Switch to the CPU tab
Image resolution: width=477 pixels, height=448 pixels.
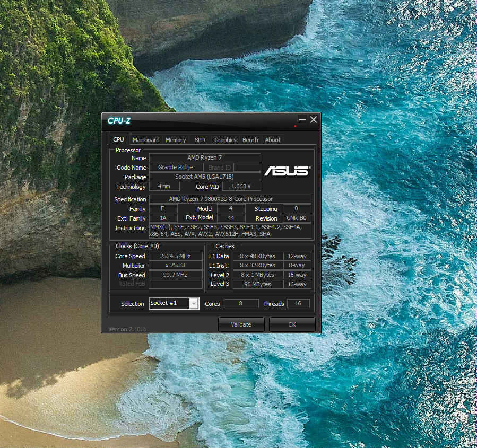click(x=119, y=139)
